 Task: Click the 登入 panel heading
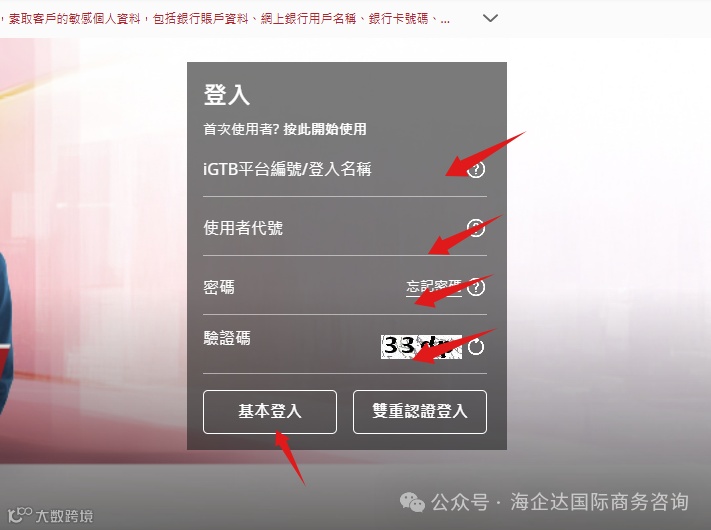[x=227, y=95]
